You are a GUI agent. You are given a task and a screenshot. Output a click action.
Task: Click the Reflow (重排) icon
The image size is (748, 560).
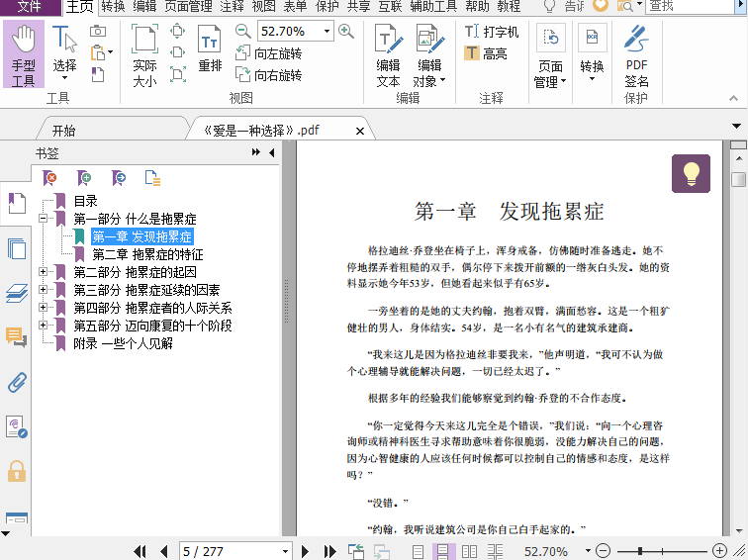pyautogui.click(x=210, y=48)
